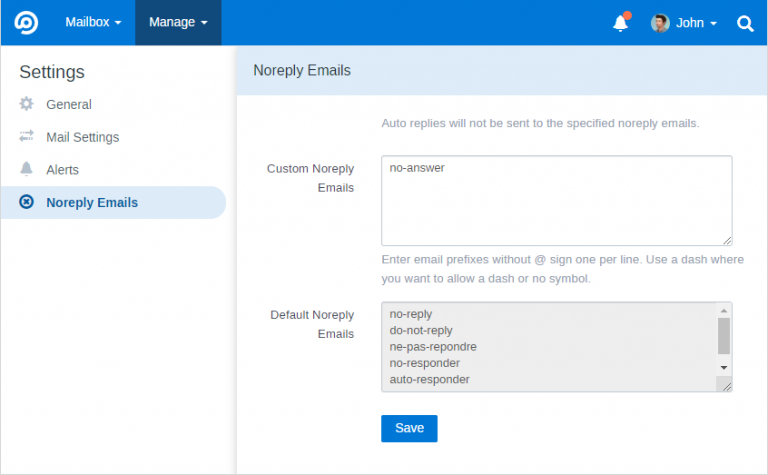The image size is (768, 475).
Task: Click the 'ne-pas-repondre' line
Action: pyautogui.click(x=433, y=347)
